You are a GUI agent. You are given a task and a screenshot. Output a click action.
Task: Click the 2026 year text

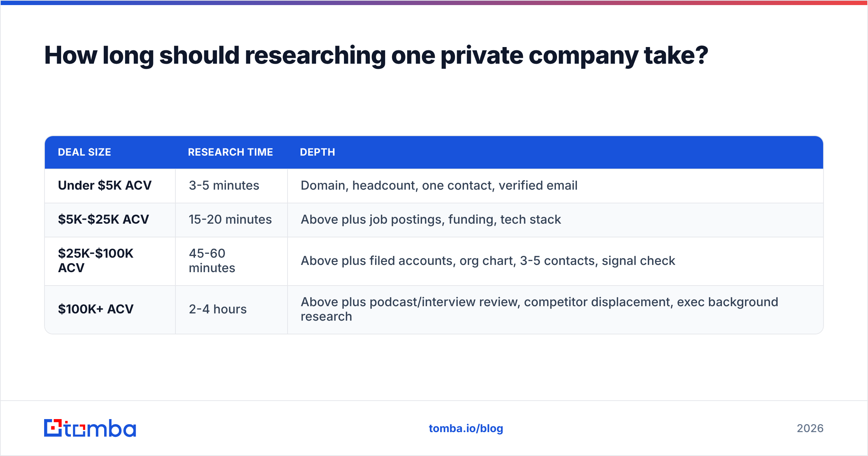tap(810, 428)
